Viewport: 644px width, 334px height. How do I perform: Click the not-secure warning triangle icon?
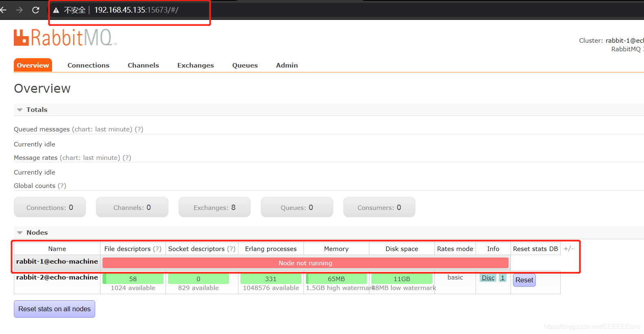56,10
